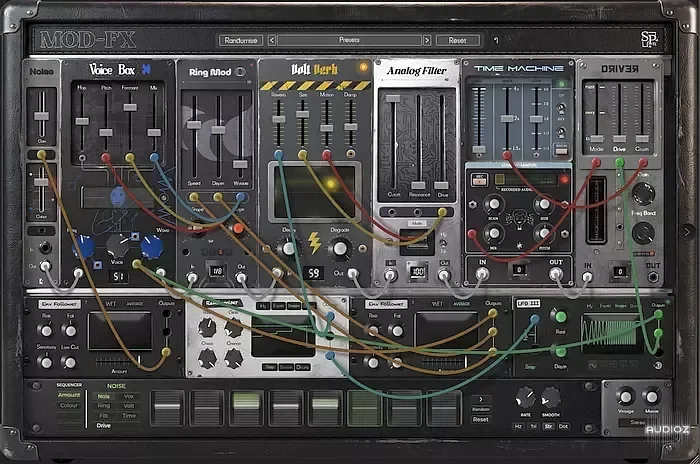
Task: Expand side panel with right edge arrow
Action: click(687, 231)
